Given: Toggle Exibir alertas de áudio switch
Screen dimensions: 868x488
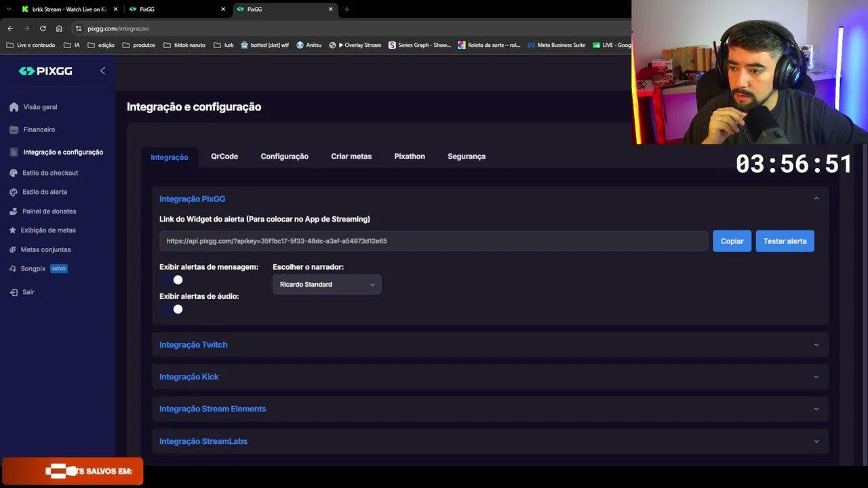Looking at the screenshot, I should pos(172,309).
